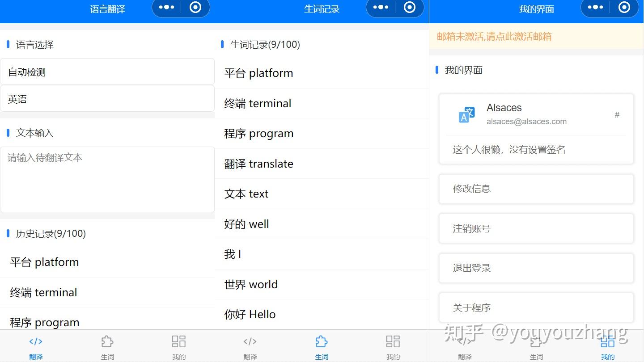This screenshot has width=644, height=362.
Task: Open the three-dot capsule menu on 语言翻译 page
Action: (x=166, y=7)
